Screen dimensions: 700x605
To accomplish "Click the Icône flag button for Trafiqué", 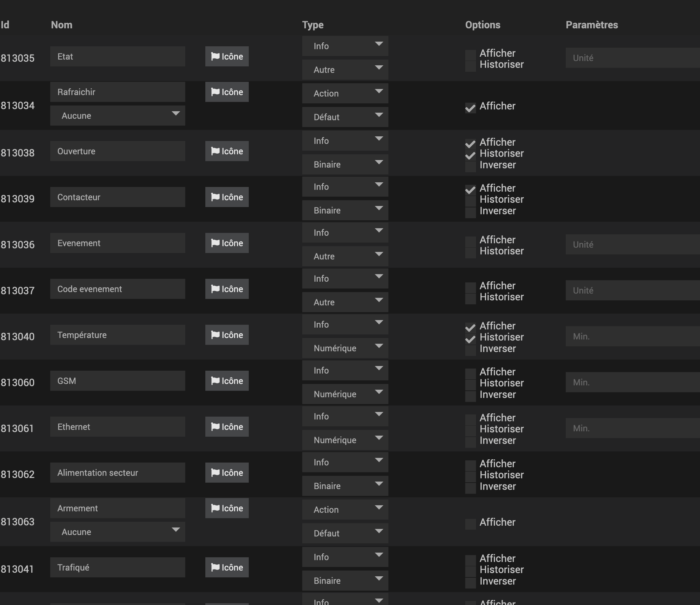I will click(227, 567).
